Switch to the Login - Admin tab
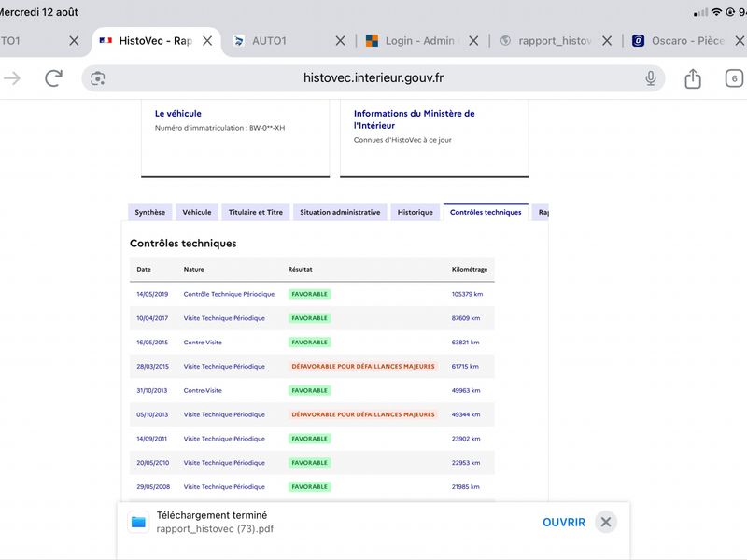747x560 pixels. [410, 41]
